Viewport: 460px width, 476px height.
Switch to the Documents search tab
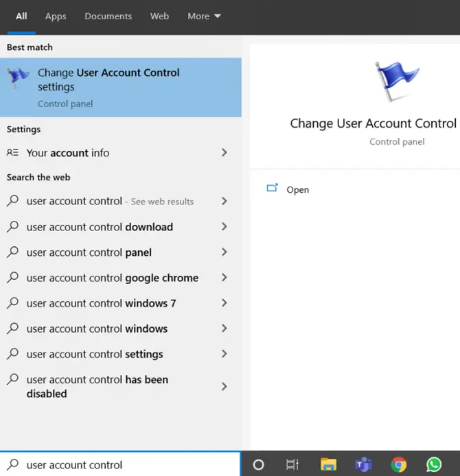pyautogui.click(x=108, y=16)
